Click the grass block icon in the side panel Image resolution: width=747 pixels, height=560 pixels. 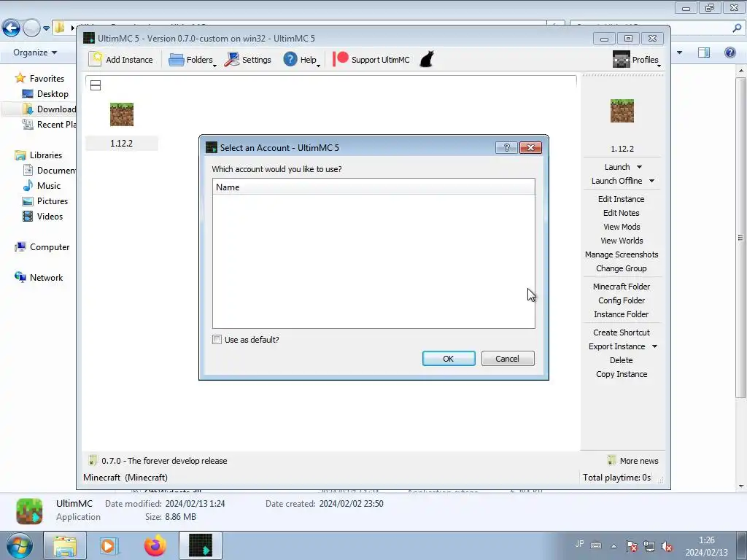coord(622,111)
